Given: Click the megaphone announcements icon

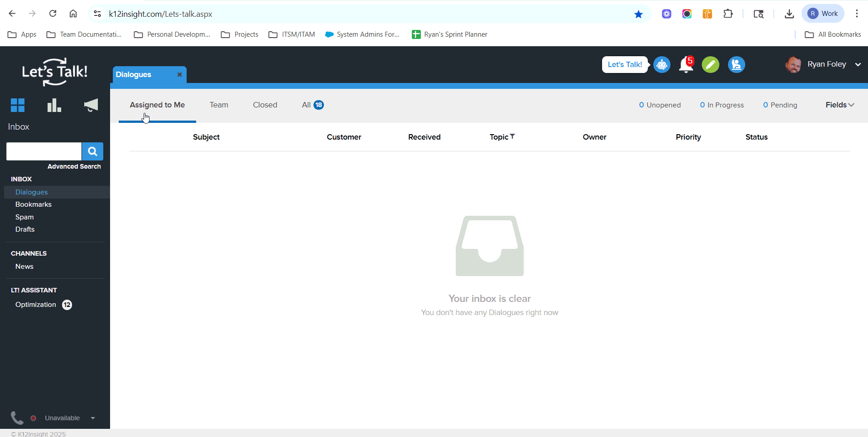Looking at the screenshot, I should (x=91, y=105).
